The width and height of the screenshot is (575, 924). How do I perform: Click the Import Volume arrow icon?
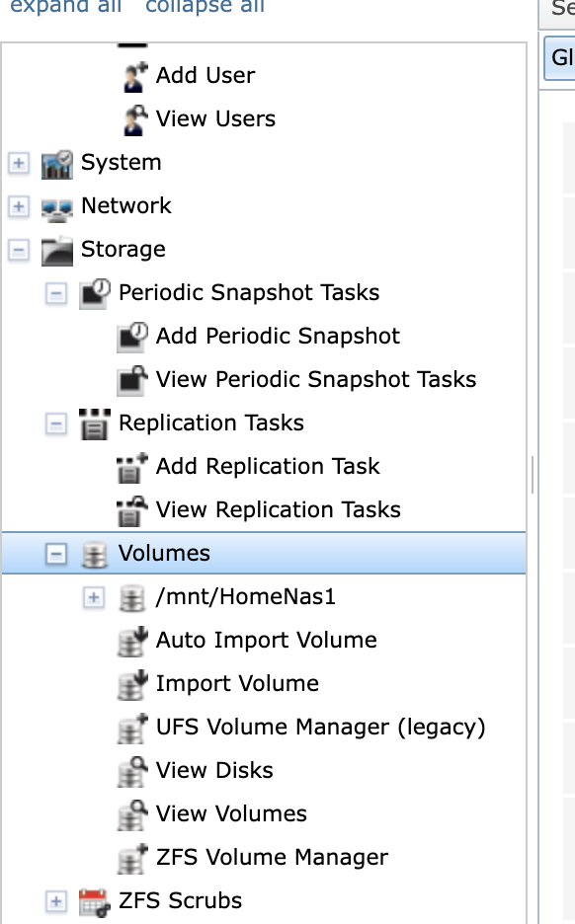(132, 685)
